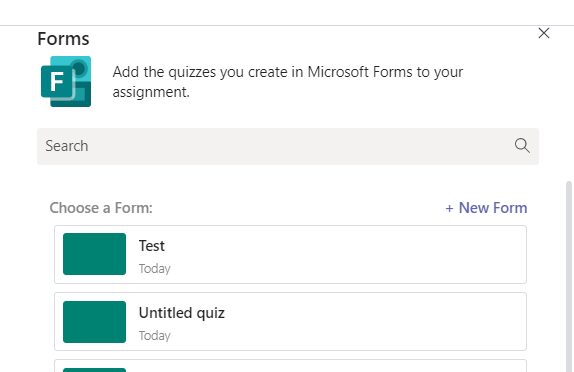
Task: Create a new form via + New Form
Action: [x=486, y=208]
